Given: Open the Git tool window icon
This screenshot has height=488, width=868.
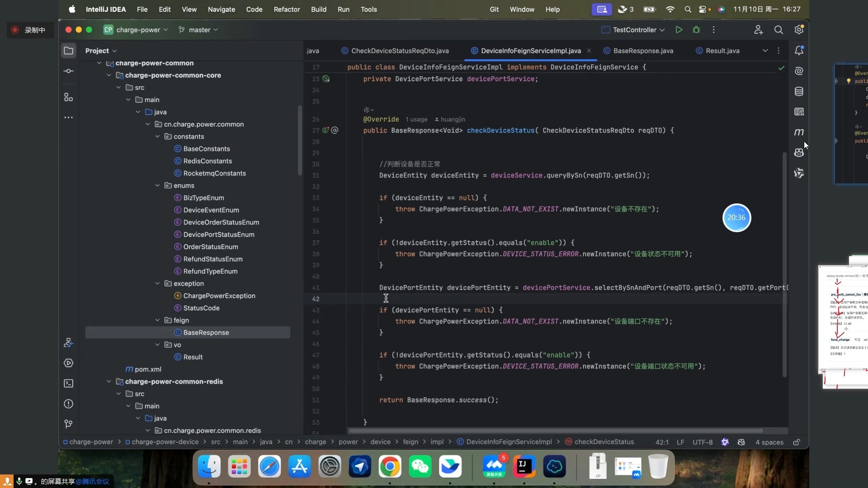Looking at the screenshot, I should (x=68, y=424).
